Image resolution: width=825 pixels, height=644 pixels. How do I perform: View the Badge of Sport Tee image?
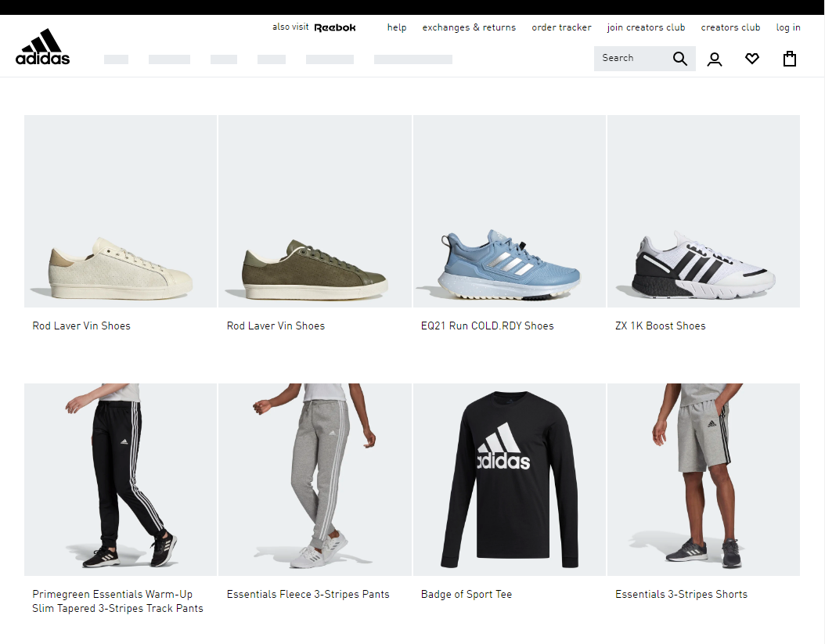(510, 480)
